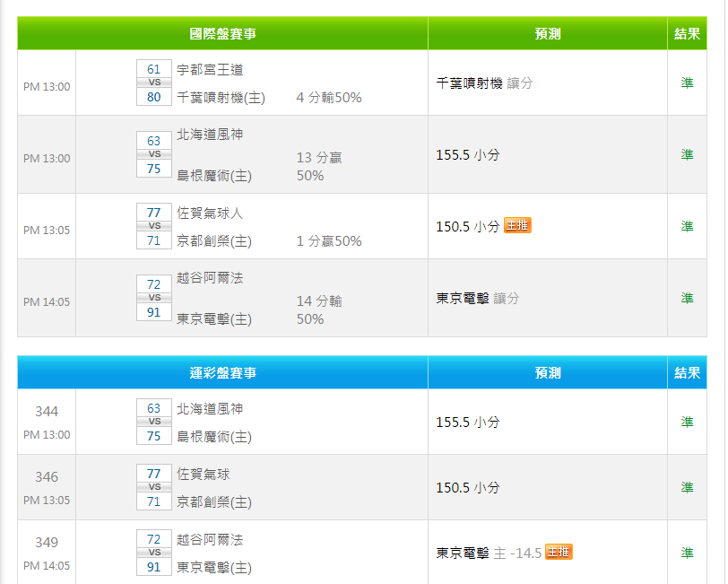Open 北海道風神 in game 344 row
Screen dimensions: 728x584
point(210,409)
